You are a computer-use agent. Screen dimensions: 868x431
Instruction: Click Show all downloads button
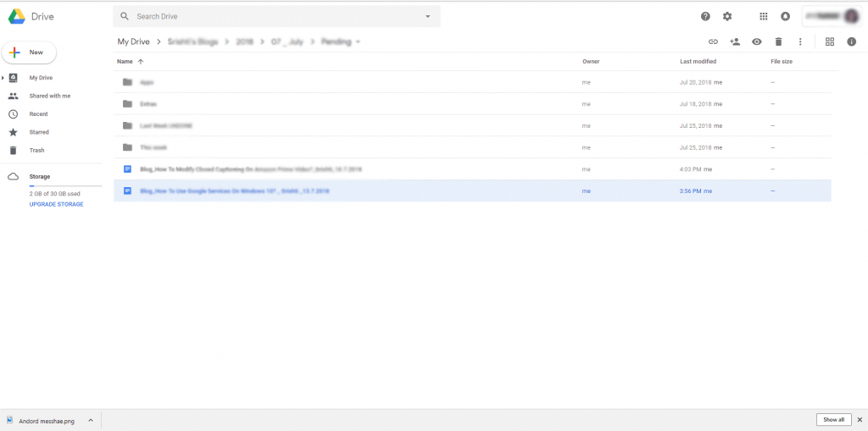coord(833,419)
